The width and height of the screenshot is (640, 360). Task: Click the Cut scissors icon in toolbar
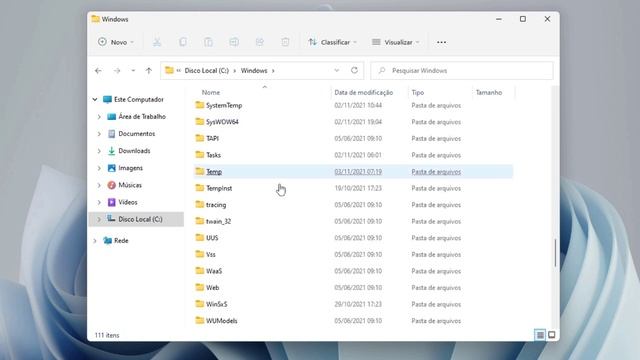tap(157, 42)
